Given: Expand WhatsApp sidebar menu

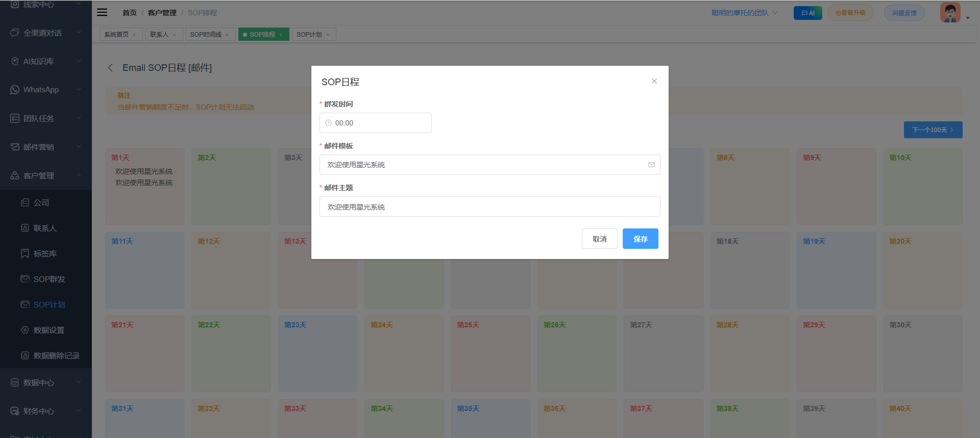Looking at the screenshot, I should click(x=46, y=90).
